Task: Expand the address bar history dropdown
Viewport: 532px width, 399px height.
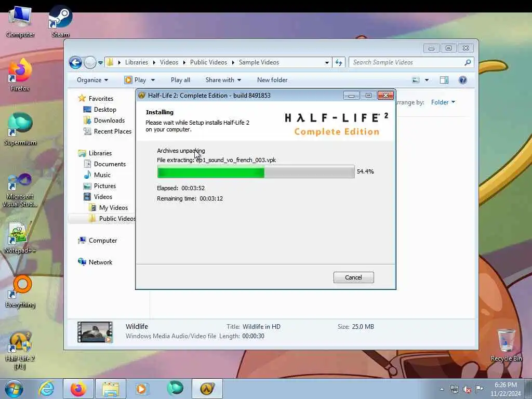Action: coord(327,63)
